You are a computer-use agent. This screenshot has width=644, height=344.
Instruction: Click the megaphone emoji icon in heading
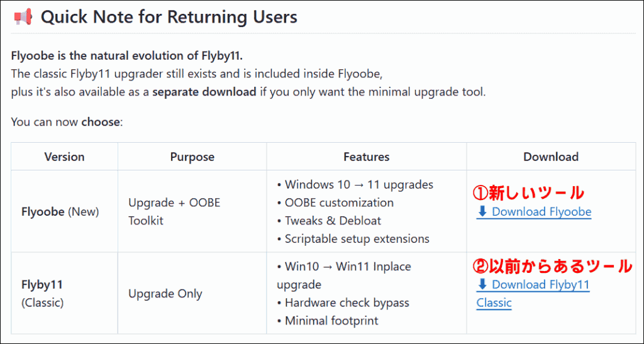pyautogui.click(x=22, y=17)
